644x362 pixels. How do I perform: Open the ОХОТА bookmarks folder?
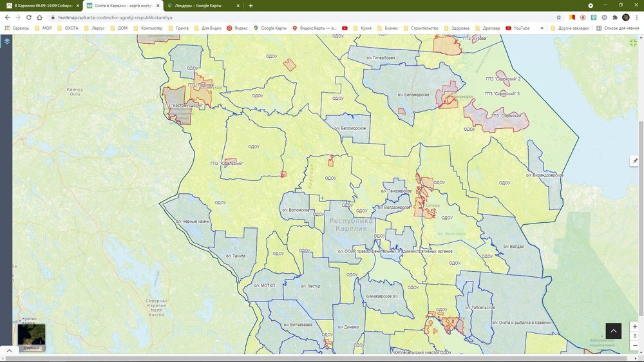coord(67,28)
